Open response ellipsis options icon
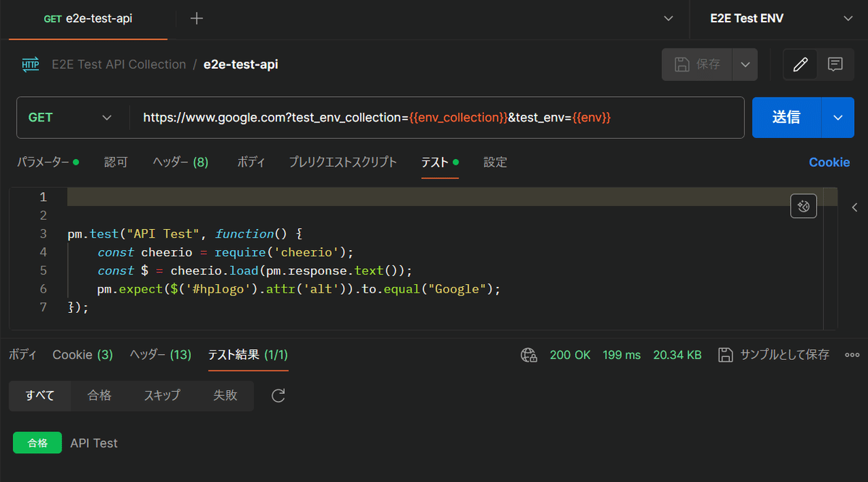The height and width of the screenshot is (482, 868). coord(851,355)
